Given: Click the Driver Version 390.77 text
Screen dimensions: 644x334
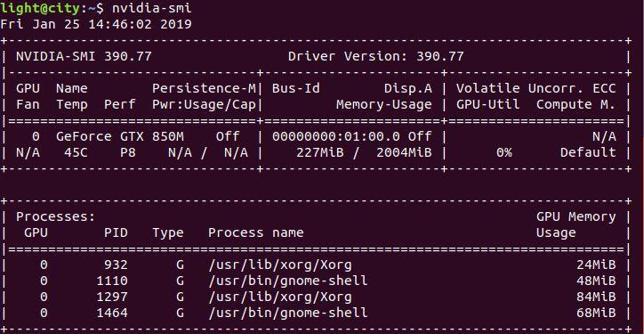Looking at the screenshot, I should pyautogui.click(x=375, y=56).
